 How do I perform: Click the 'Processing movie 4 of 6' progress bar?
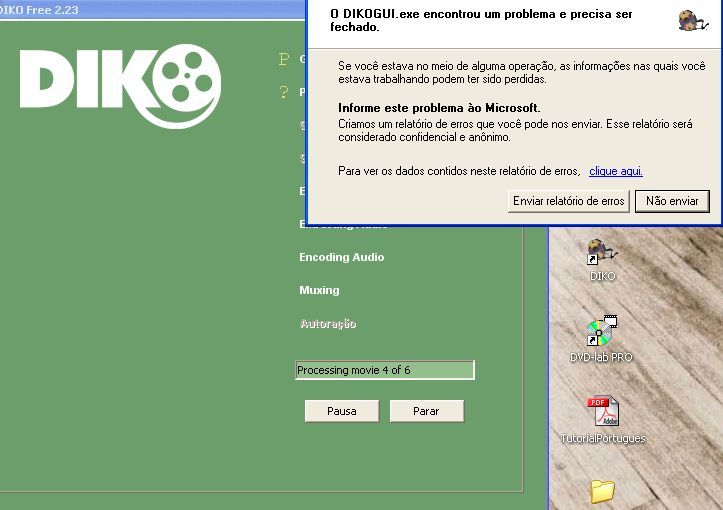point(385,370)
